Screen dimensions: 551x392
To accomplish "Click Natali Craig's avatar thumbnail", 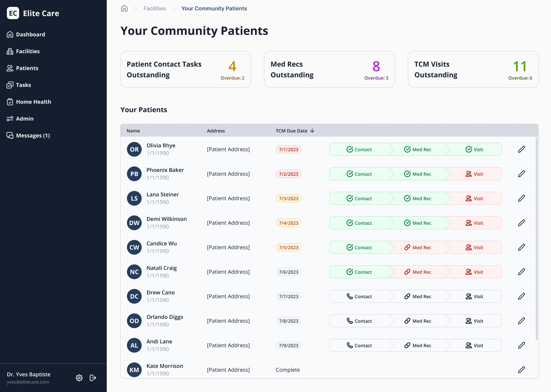I will point(134,272).
